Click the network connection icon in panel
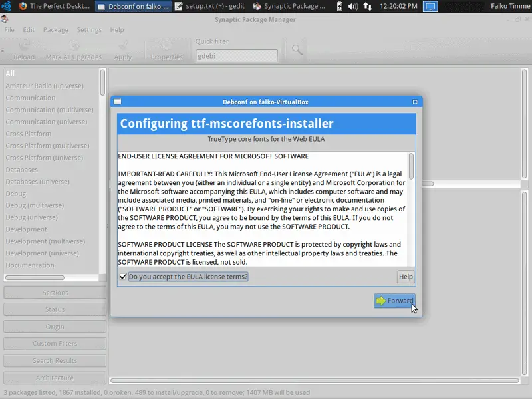The image size is (532, 399). [368, 6]
